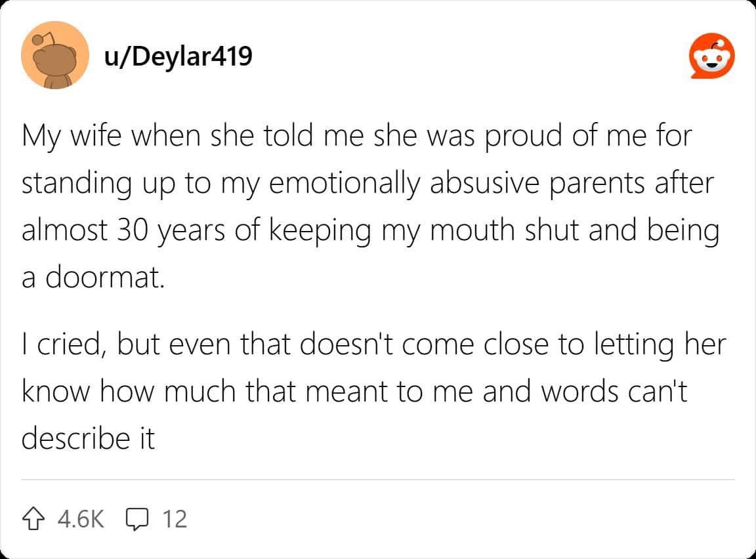Screen dimensions: 756x559
Task: Click the phrase "words can't"
Action: (614, 391)
